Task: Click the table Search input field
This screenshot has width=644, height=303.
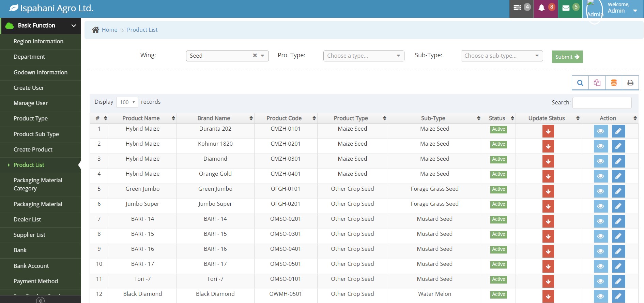Action: (x=602, y=103)
